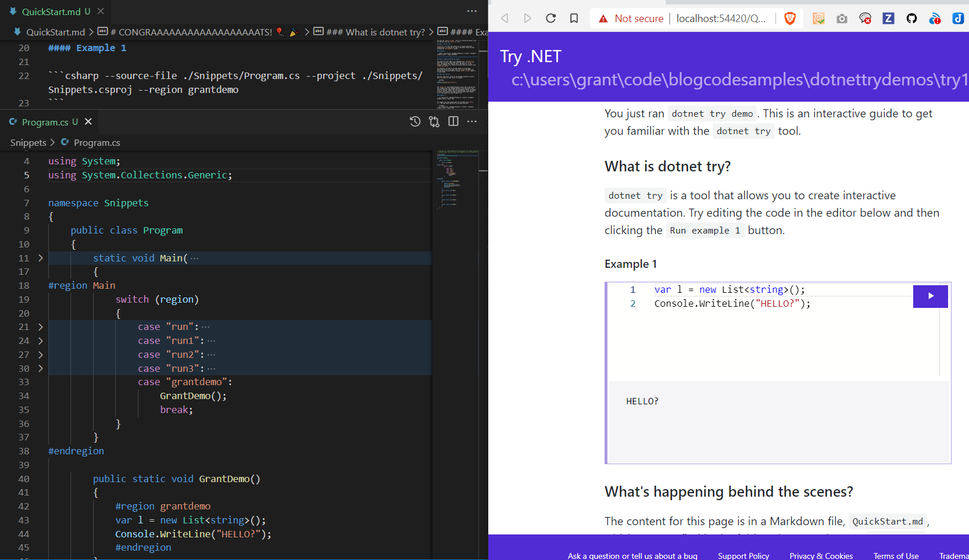Viewport: 969px width, 560px height.
Task: Click the QuickStart.md minimap
Action: [457, 74]
